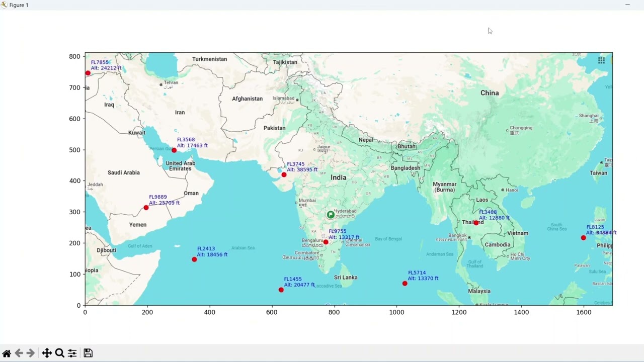Click the 'Tajikistan' map label

click(x=285, y=62)
